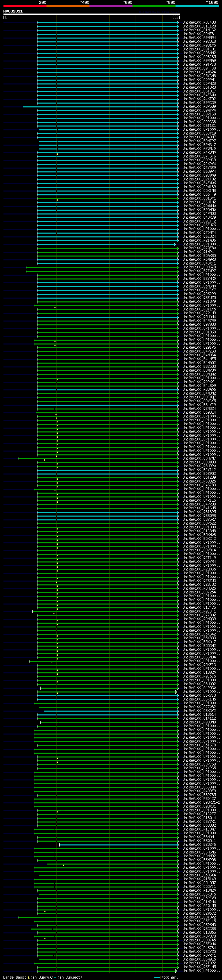Screen dimensions: 222x980
Task: Select the UniRef100_A4RQM0 label
Action: coord(199,153)
